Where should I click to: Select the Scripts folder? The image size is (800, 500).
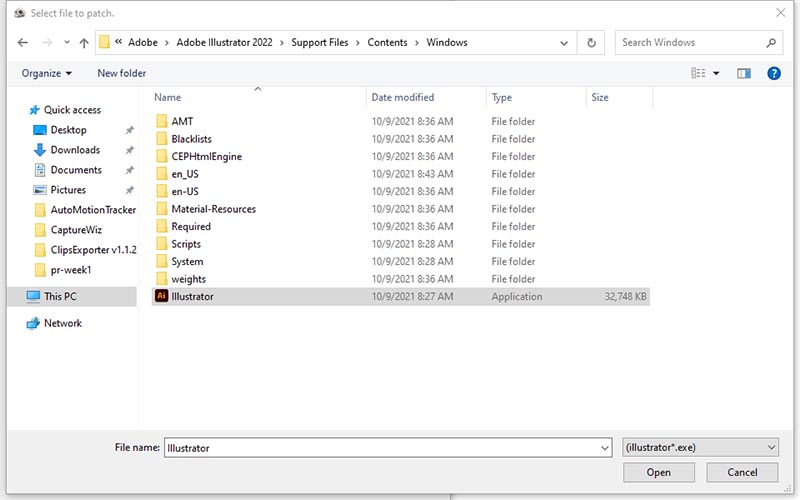click(186, 244)
